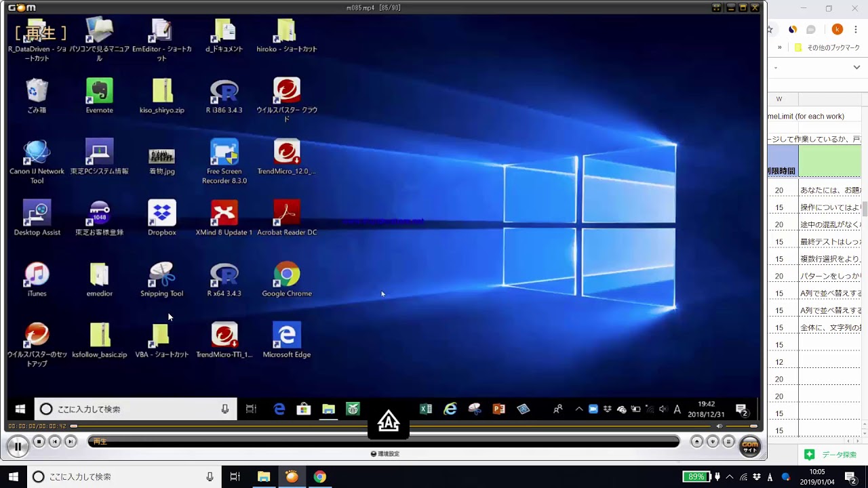Open 環境設定 preferences in GOM Player
Viewport: 868px width, 488px height.
[384, 454]
